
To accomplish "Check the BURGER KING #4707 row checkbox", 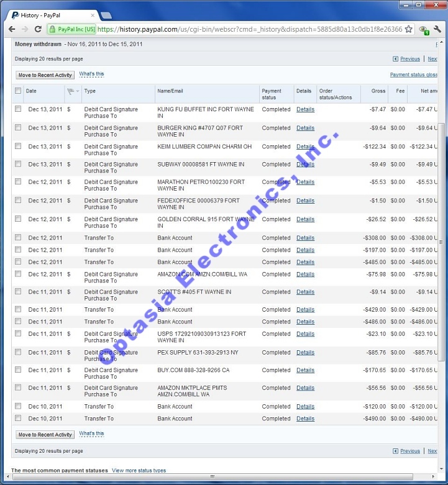I will tap(18, 127).
